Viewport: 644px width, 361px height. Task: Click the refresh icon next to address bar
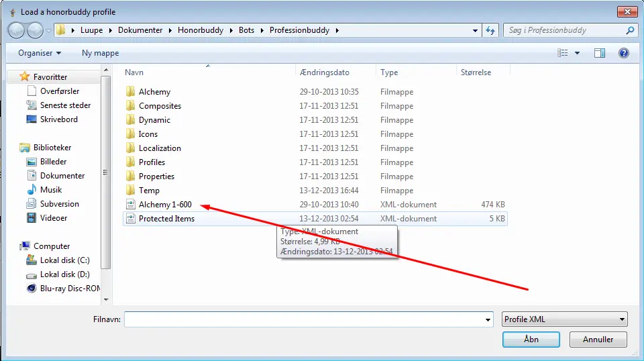pos(490,30)
